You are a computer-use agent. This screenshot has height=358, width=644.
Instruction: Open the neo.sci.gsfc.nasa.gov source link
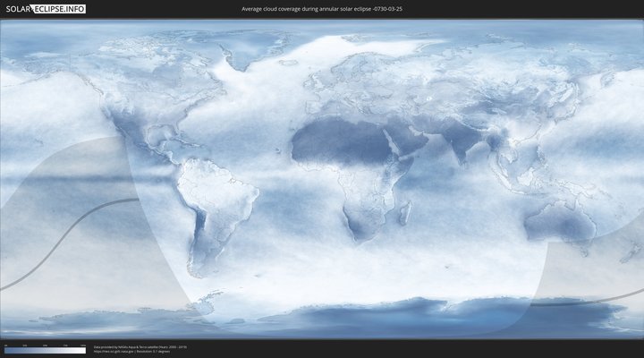tap(116, 351)
